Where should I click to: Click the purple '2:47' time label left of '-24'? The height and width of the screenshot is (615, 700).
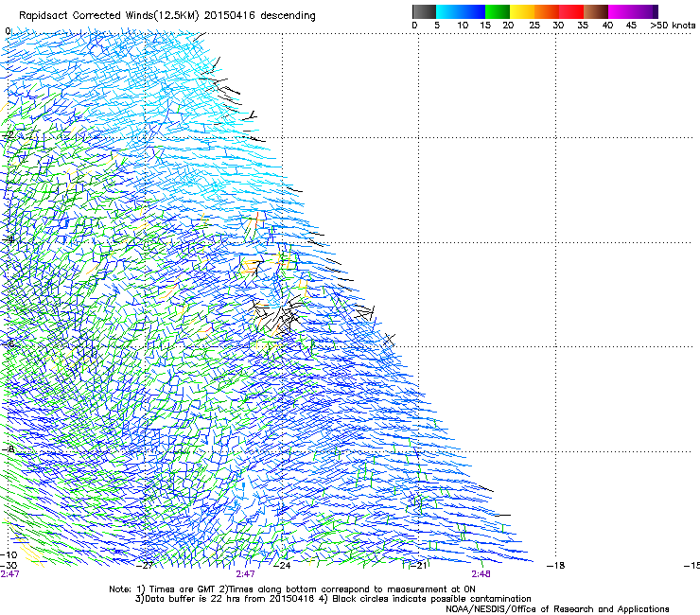[x=246, y=574]
